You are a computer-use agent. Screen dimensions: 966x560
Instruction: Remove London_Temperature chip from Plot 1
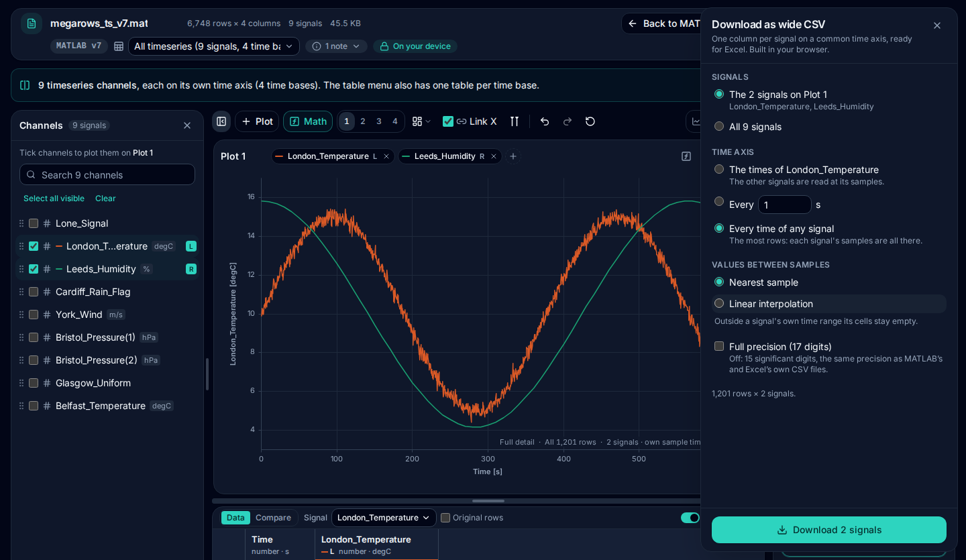(386, 156)
